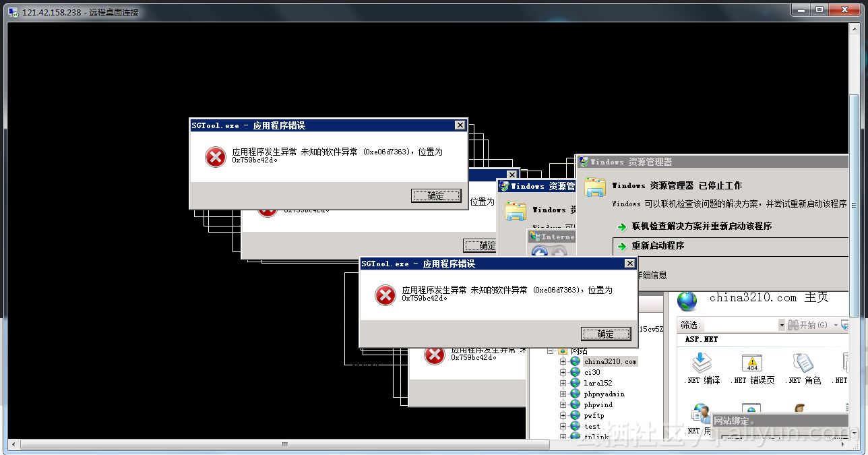The width and height of the screenshot is (868, 455).
Task: Click the test site globe icon
Action: click(x=575, y=426)
